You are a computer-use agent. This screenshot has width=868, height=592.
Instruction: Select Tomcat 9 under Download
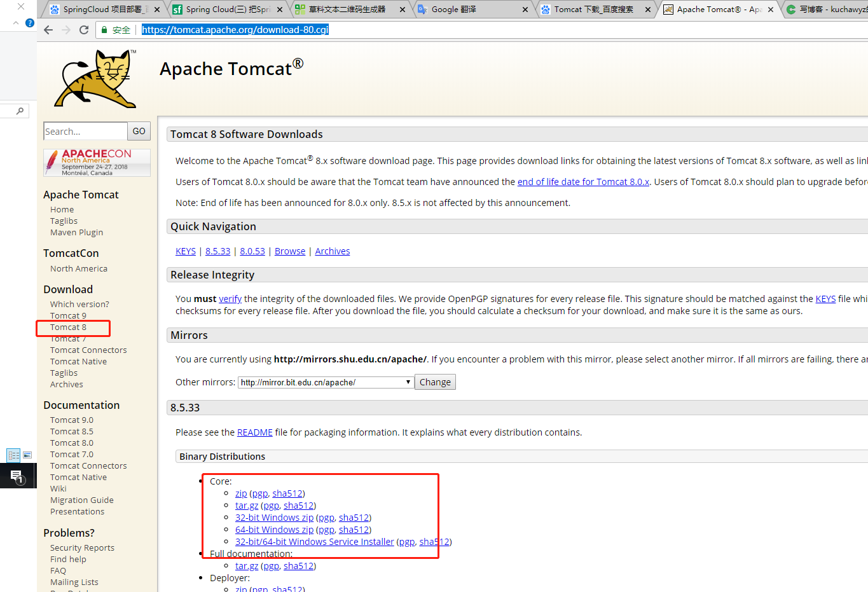[x=68, y=316]
